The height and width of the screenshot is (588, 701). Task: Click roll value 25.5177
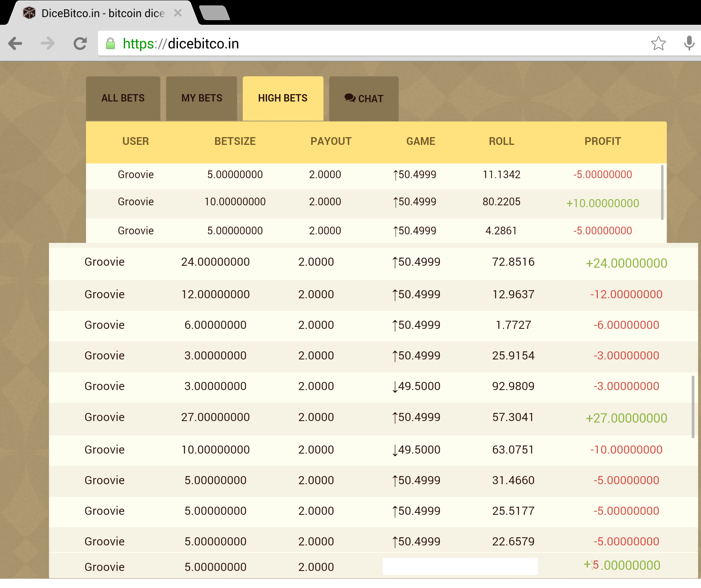tap(513, 511)
